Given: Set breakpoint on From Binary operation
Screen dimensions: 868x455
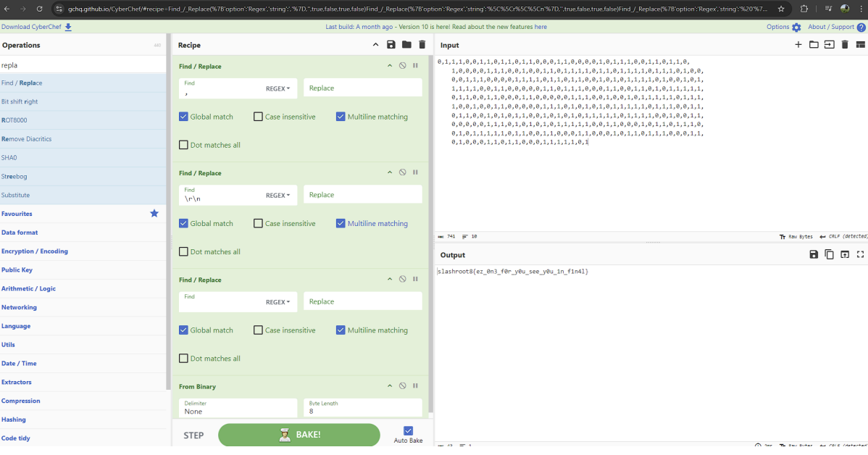Looking at the screenshot, I should click(415, 386).
